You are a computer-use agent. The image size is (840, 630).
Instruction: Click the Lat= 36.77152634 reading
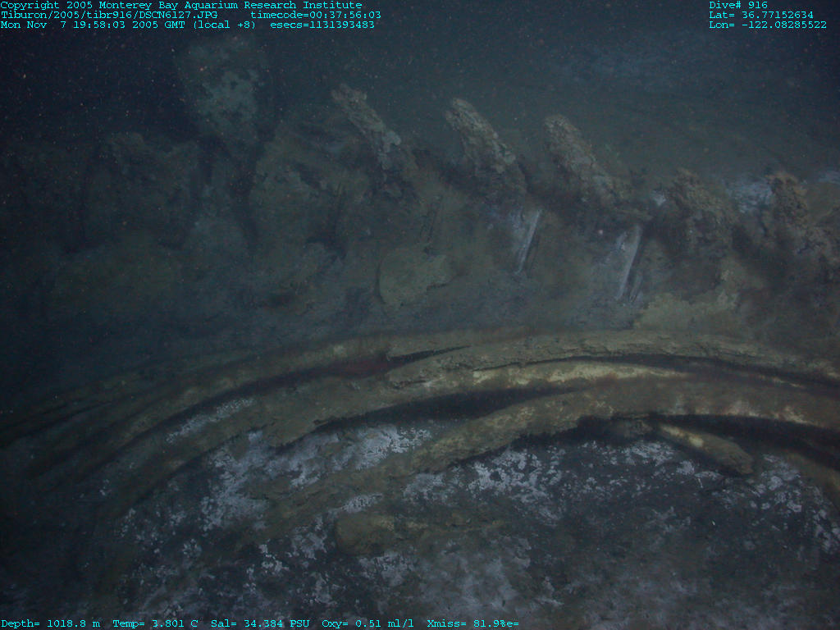761,15
